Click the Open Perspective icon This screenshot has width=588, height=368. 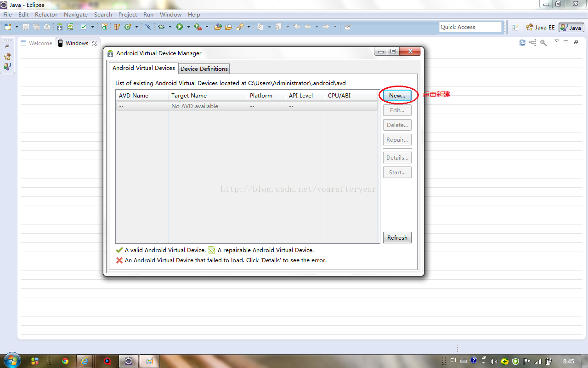click(515, 27)
